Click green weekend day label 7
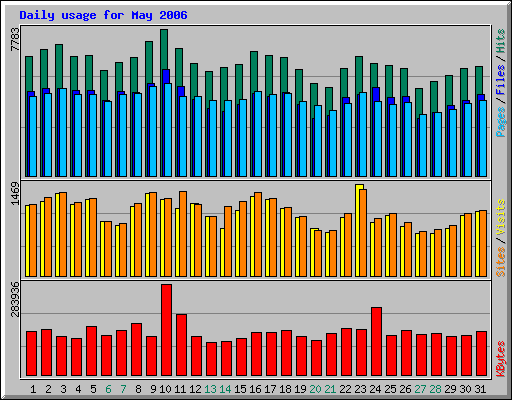This screenshot has height=400, width=512. (123, 389)
